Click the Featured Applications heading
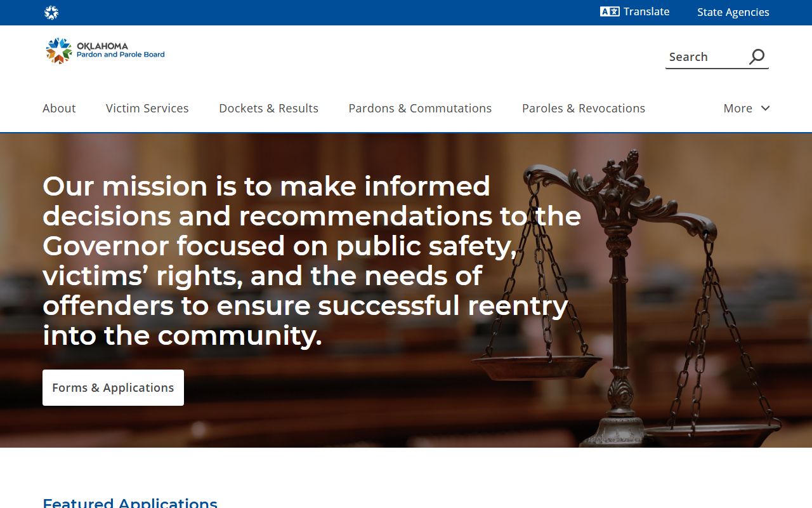This screenshot has width=812, height=508. click(x=130, y=502)
